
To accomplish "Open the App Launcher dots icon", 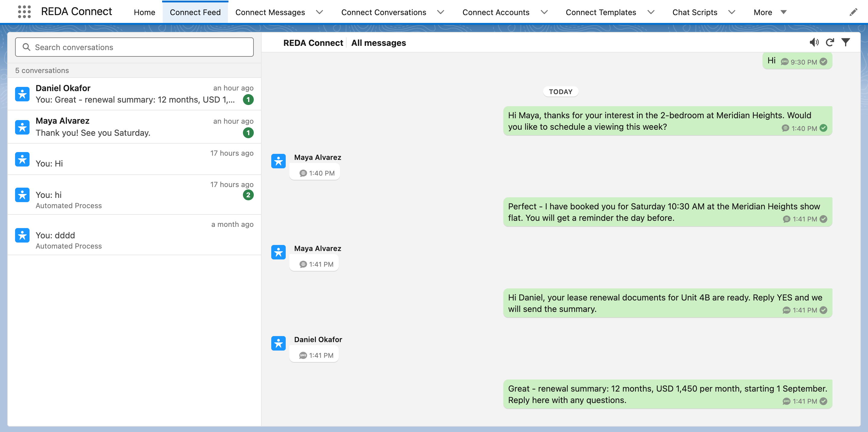I will tap(24, 12).
